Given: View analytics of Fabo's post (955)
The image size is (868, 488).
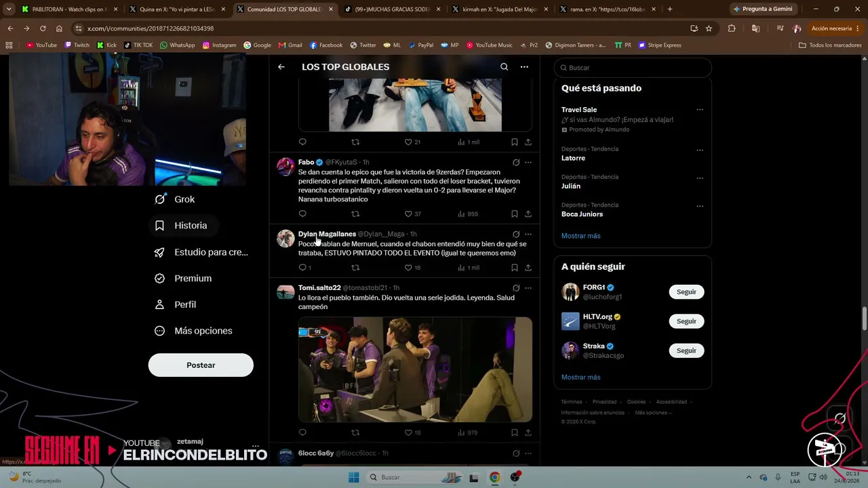Looking at the screenshot, I should [468, 214].
